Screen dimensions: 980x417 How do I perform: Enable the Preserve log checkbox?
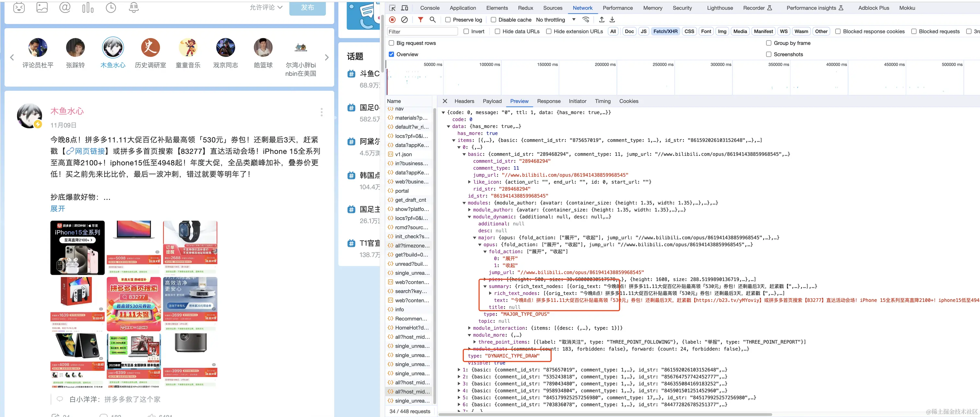tap(448, 20)
